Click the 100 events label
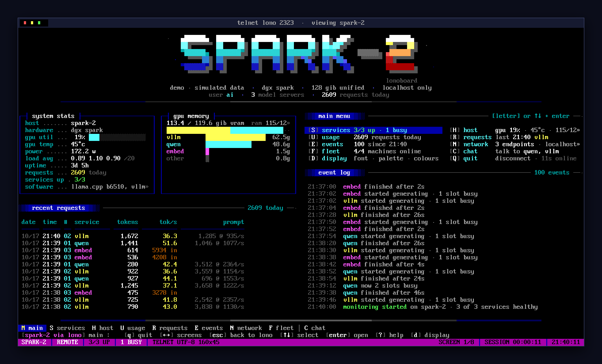This screenshot has height=364, width=602. [552, 173]
